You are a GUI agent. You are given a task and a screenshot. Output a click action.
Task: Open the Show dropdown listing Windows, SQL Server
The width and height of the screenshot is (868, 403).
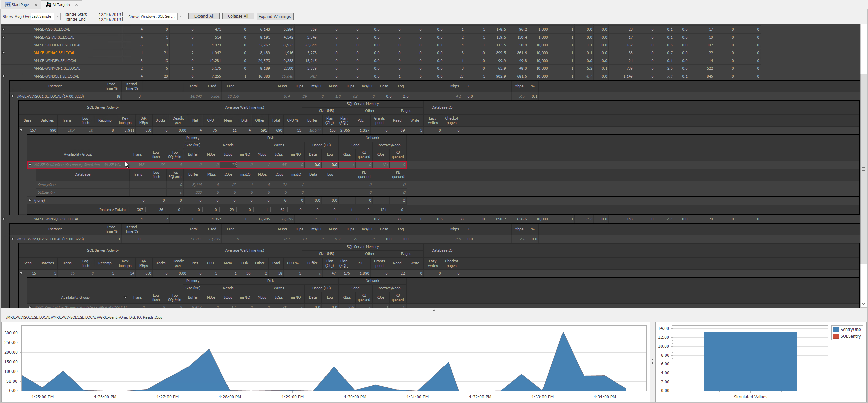[181, 16]
